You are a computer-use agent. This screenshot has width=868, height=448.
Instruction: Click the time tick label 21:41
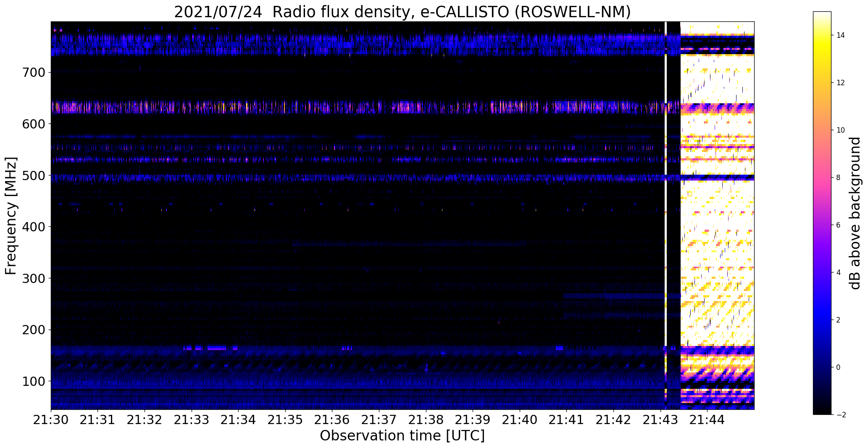567,419
